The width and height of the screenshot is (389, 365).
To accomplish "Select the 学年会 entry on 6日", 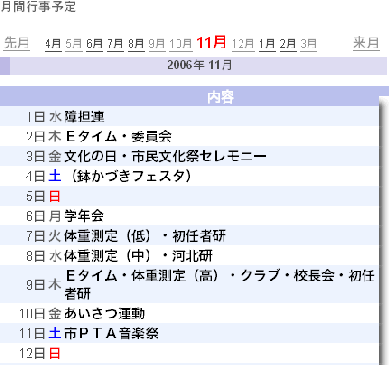I will [x=84, y=216].
